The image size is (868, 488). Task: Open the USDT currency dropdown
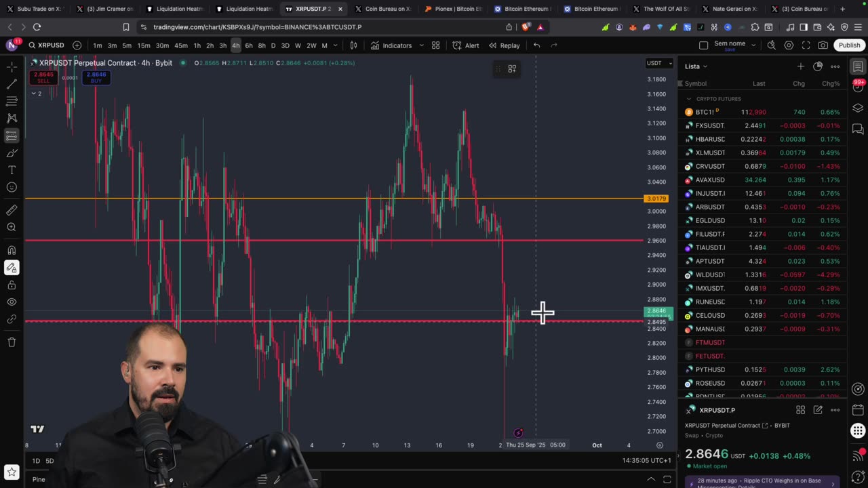click(x=659, y=63)
